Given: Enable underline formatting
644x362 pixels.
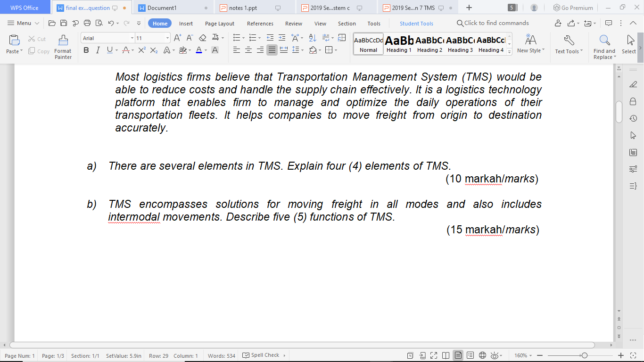Looking at the screenshot, I should (110, 49).
